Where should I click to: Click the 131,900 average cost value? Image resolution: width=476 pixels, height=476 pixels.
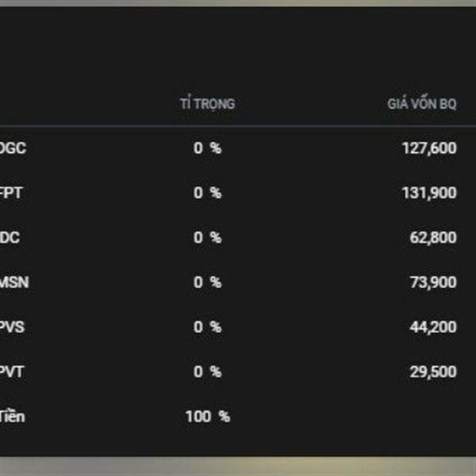click(x=429, y=193)
